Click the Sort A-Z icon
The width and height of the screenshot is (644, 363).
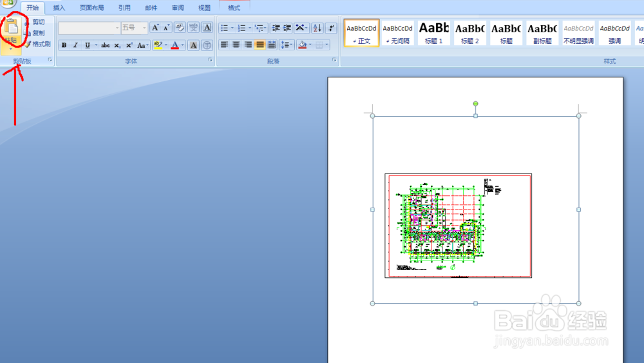[317, 28]
